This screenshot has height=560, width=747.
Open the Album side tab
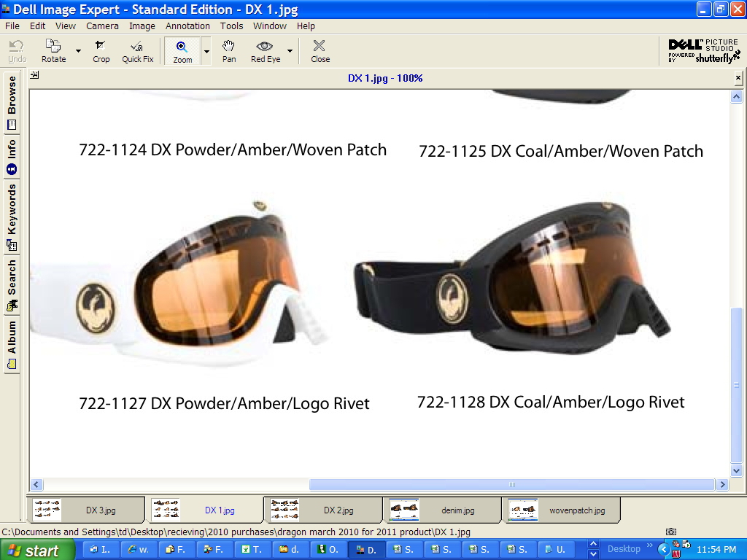tap(12, 344)
